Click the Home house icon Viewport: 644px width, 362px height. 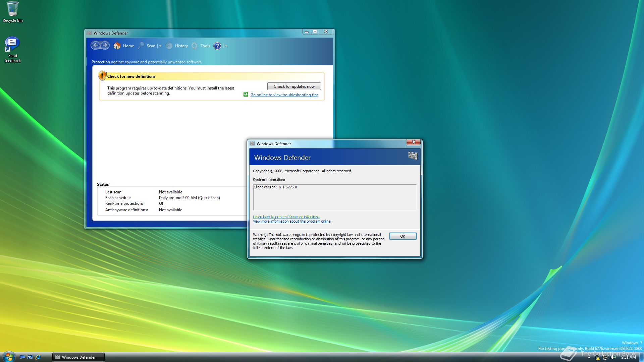pyautogui.click(x=117, y=46)
